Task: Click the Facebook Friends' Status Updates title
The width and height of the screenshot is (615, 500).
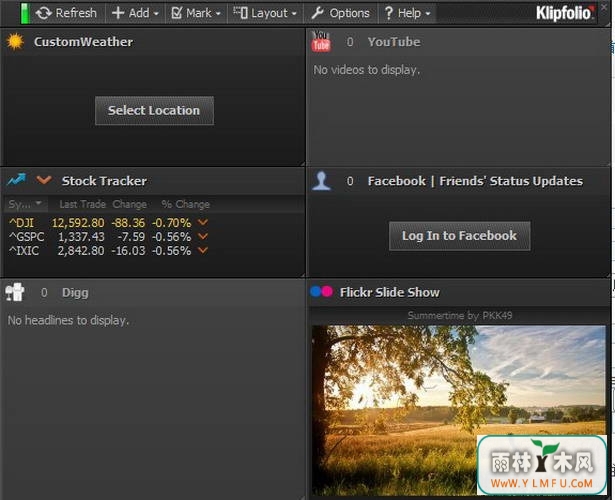Action: 475,181
